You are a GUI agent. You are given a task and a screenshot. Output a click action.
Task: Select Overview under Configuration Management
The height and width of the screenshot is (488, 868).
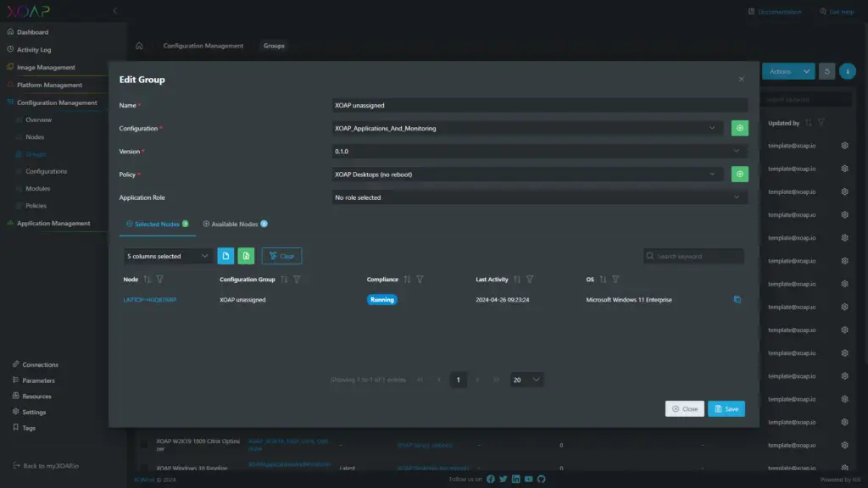point(38,120)
